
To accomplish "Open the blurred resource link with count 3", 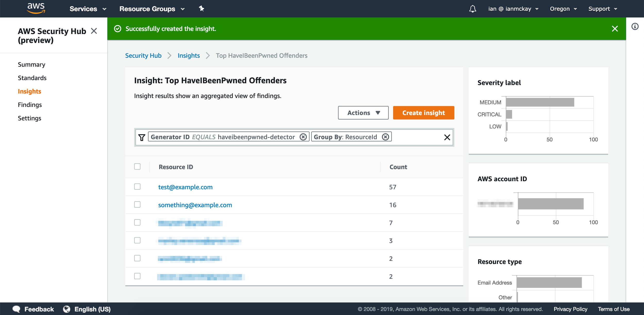I will coord(199,241).
